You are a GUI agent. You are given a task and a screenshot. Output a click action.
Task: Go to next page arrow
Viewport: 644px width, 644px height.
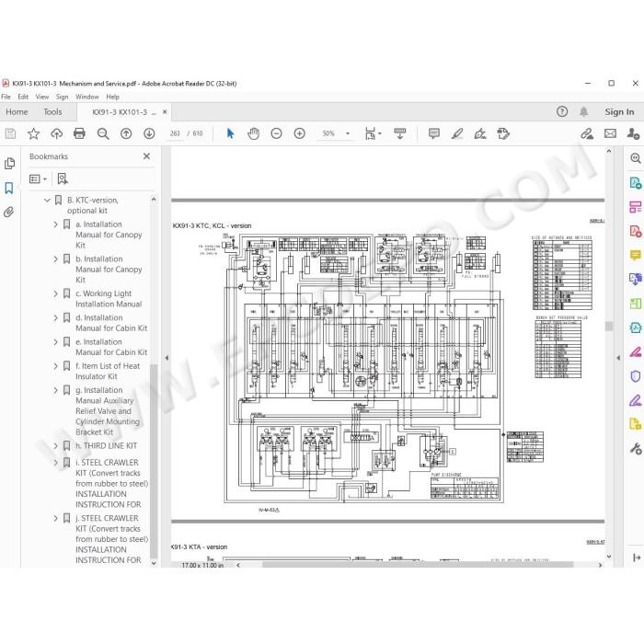[149, 133]
